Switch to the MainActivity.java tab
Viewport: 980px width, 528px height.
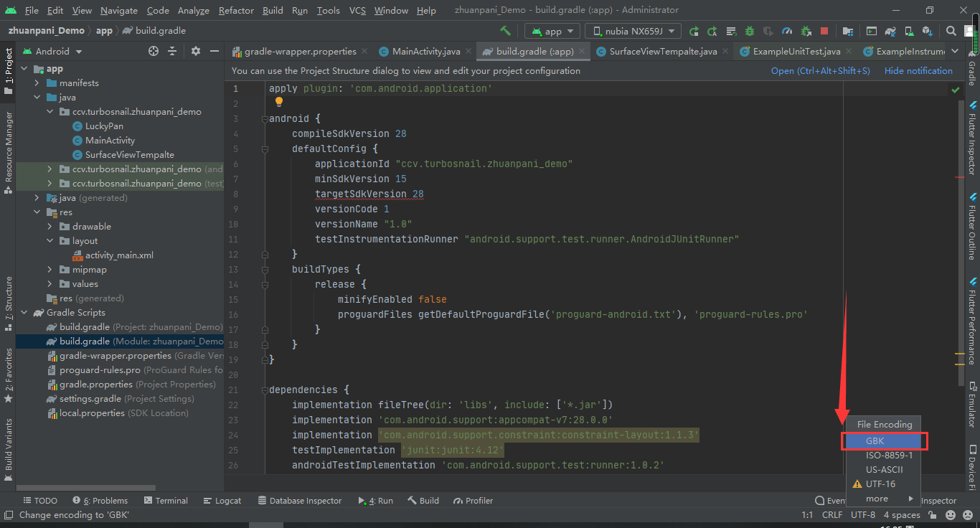[425, 51]
